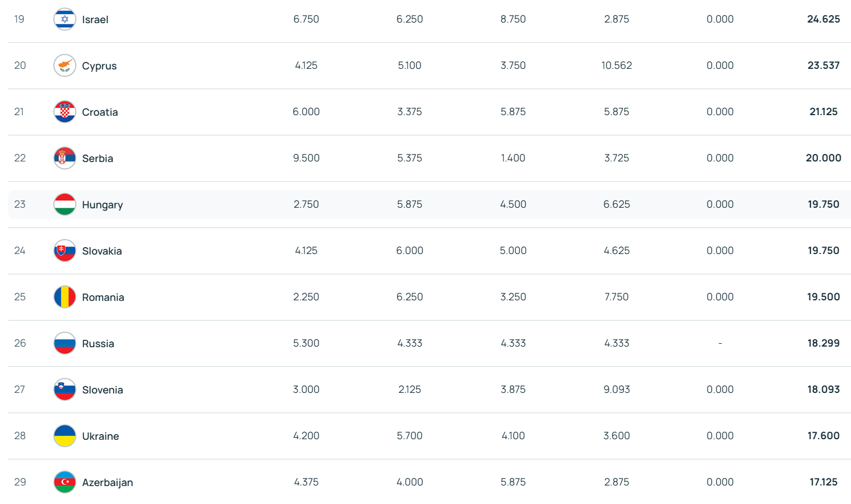Open the Azerbaijan country name link
Viewport: 851px width, 504px height.
108,483
